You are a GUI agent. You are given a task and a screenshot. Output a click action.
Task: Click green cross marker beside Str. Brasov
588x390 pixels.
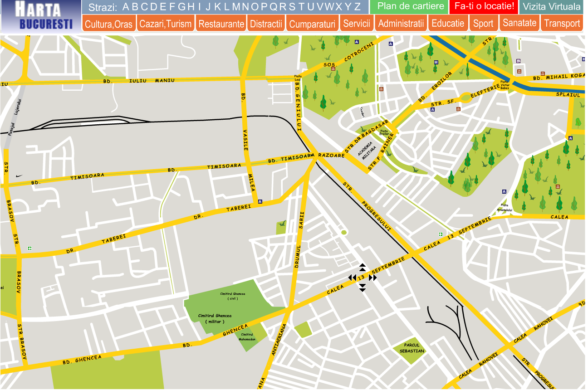[29, 248]
